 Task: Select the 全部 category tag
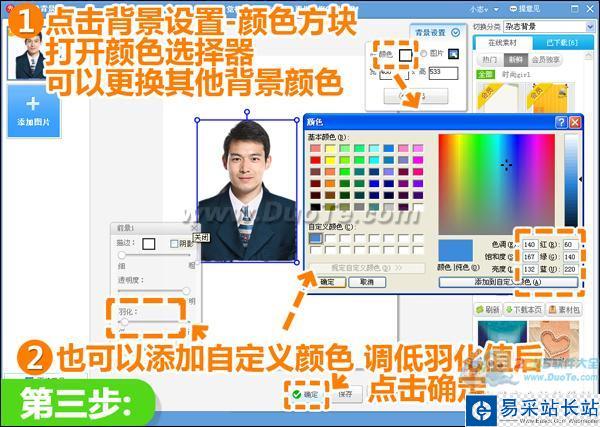(485, 74)
